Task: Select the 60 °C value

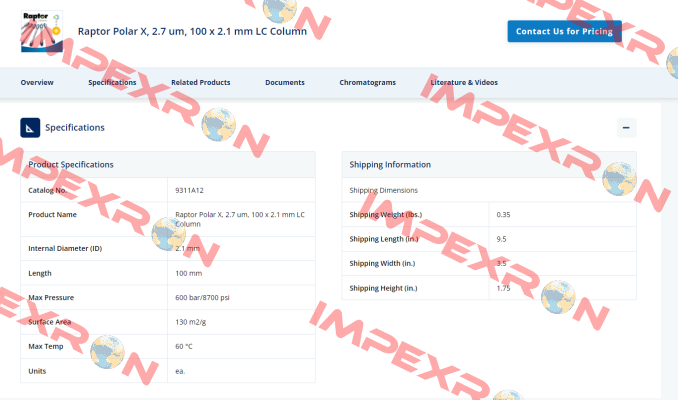Action: (184, 346)
